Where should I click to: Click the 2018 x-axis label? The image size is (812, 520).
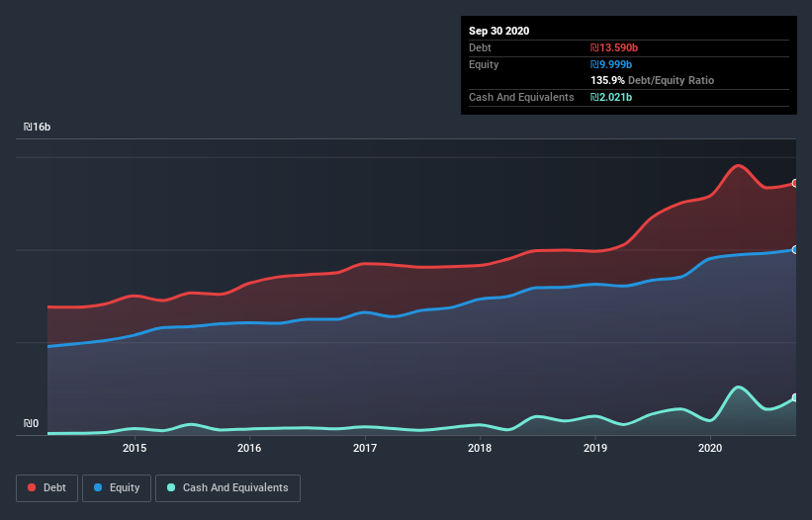[480, 448]
